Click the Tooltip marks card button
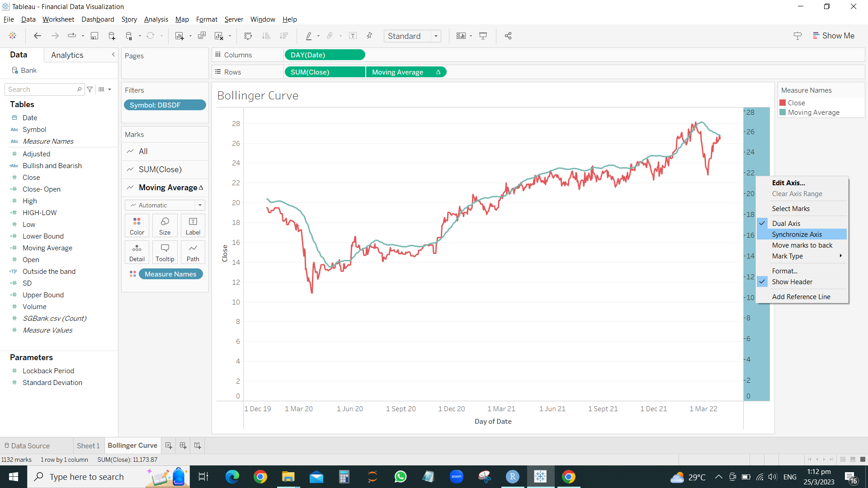868x488 pixels. (x=165, y=252)
